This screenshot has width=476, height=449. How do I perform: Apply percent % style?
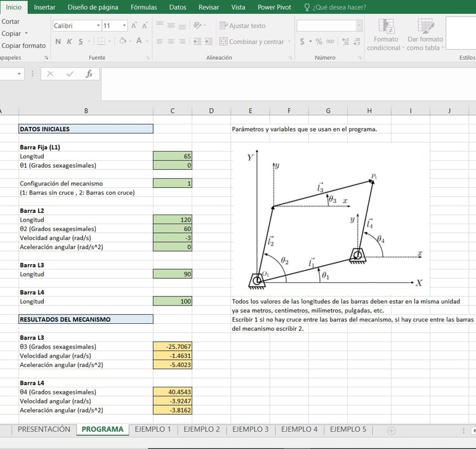319,42
